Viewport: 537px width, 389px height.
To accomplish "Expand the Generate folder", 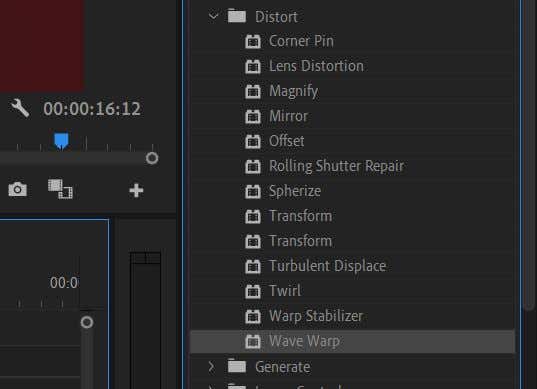I will (211, 367).
